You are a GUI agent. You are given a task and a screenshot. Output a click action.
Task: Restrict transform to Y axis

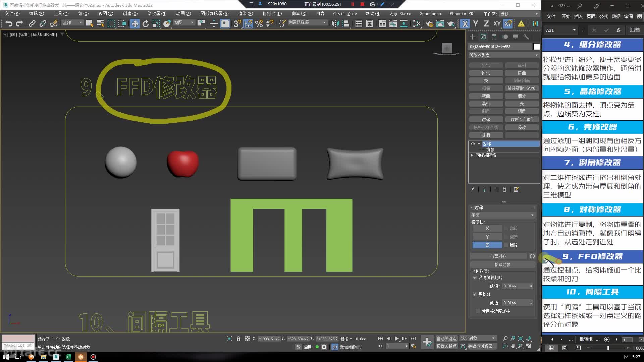[x=476, y=23]
